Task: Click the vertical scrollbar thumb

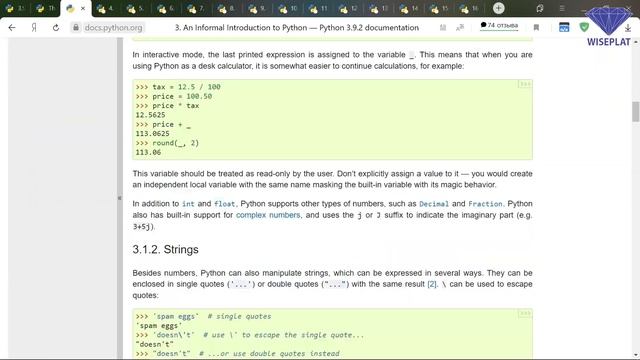Action: click(x=636, y=111)
